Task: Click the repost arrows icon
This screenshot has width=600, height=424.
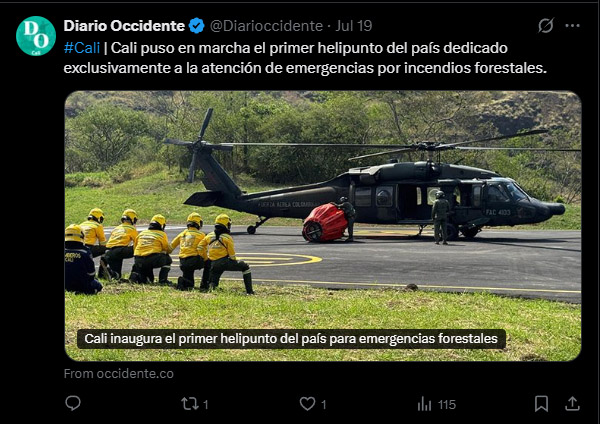Action: point(189,404)
